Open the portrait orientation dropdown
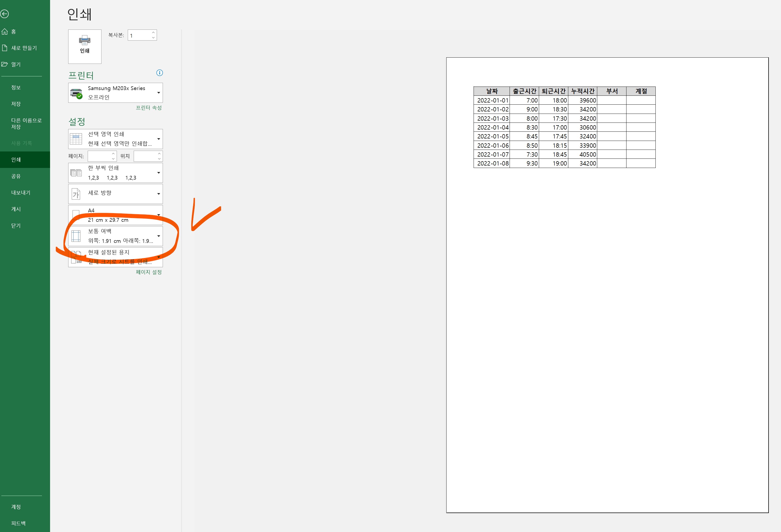The height and width of the screenshot is (532, 781). 159,194
